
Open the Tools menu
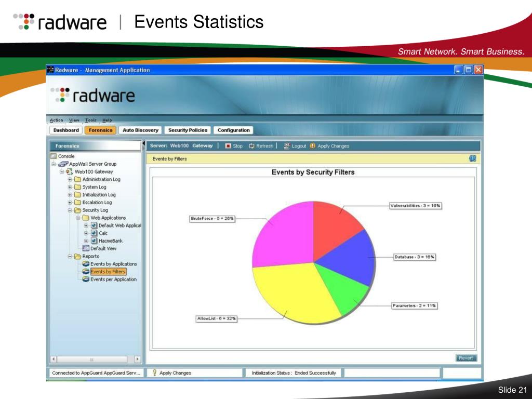[90, 120]
